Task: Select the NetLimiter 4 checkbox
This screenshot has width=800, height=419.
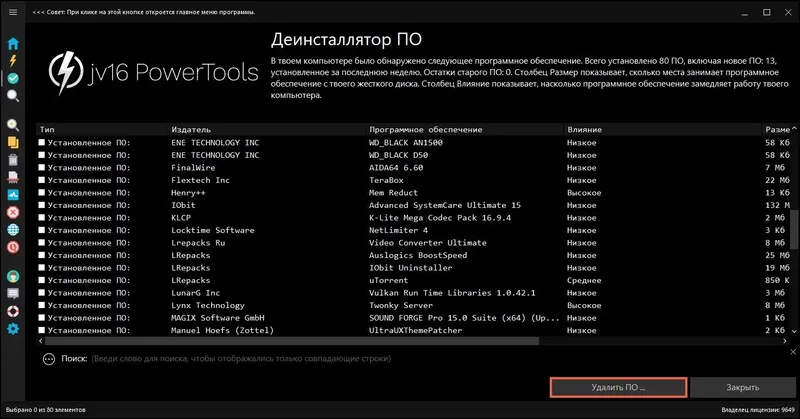Action: (42, 230)
